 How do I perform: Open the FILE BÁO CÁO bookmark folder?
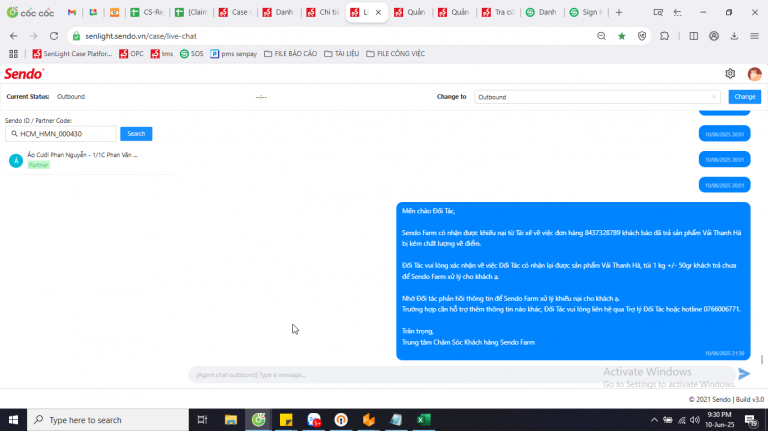290,54
